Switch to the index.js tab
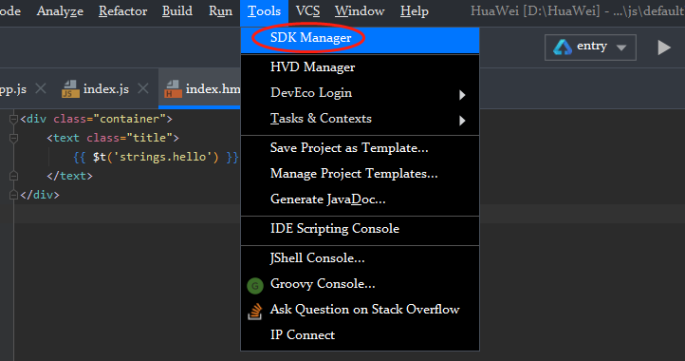The height and width of the screenshot is (361, 685). (106, 89)
